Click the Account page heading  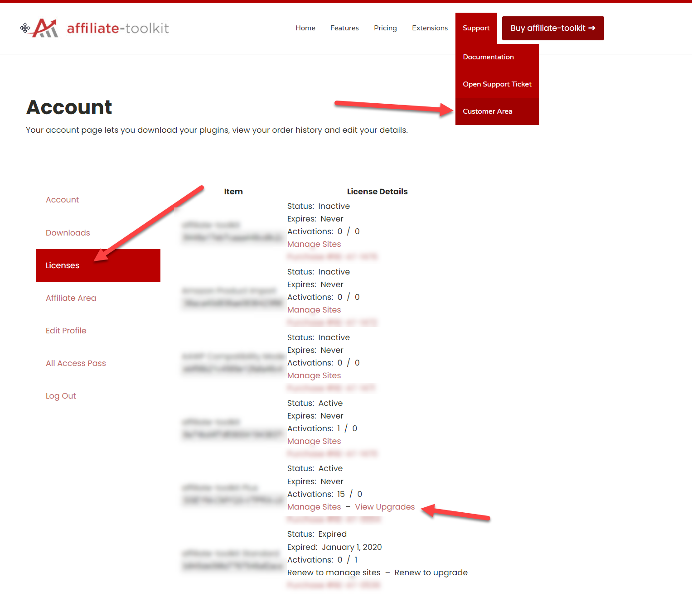tap(69, 107)
